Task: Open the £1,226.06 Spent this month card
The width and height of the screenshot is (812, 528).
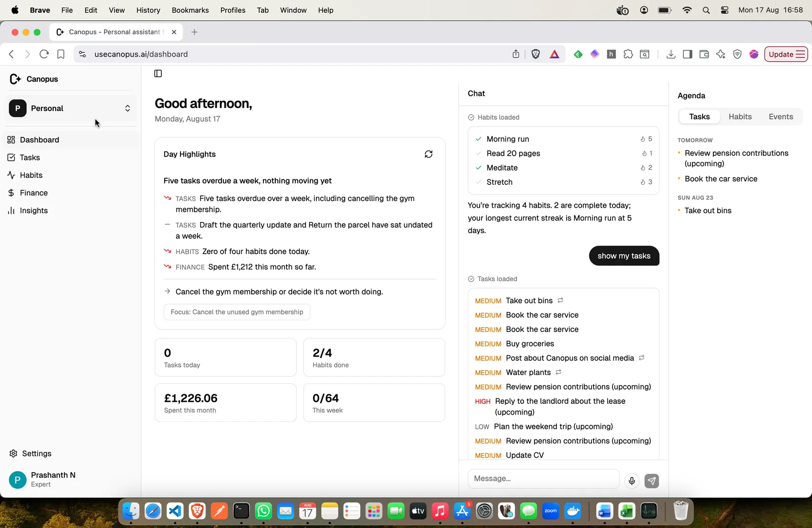Action: pyautogui.click(x=225, y=403)
